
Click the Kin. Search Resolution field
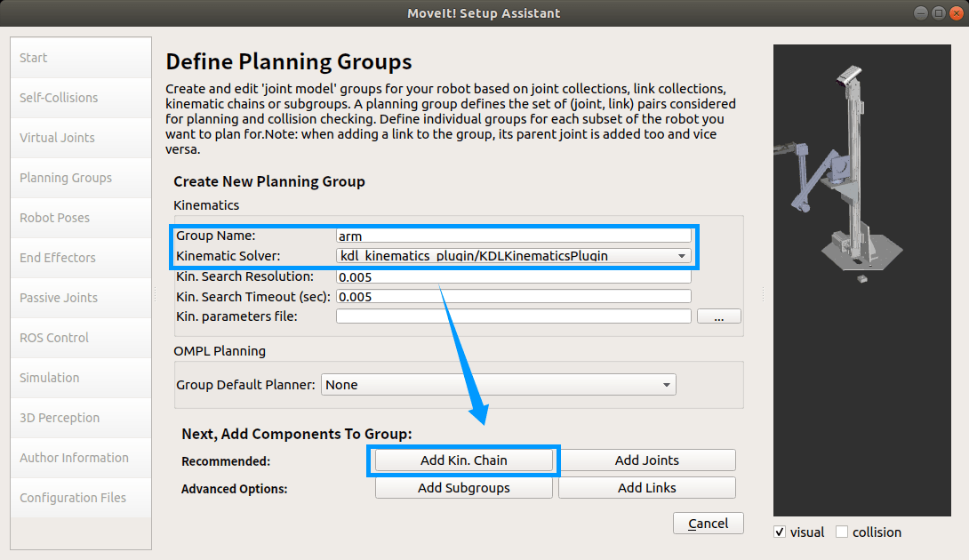pos(513,276)
